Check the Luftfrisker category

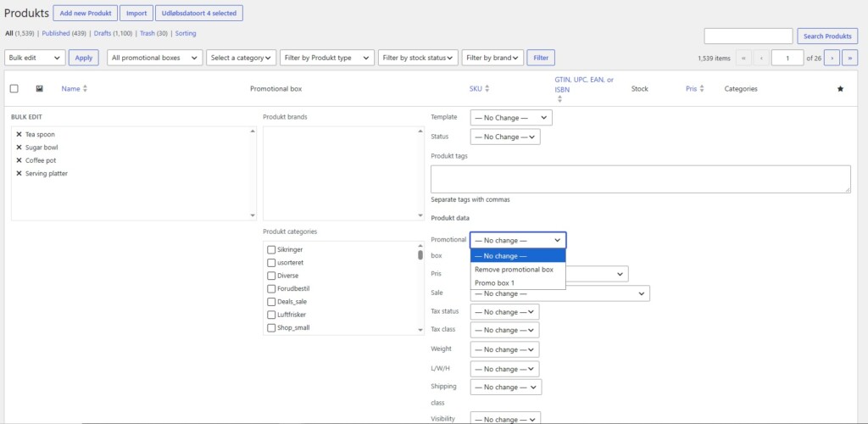point(271,315)
